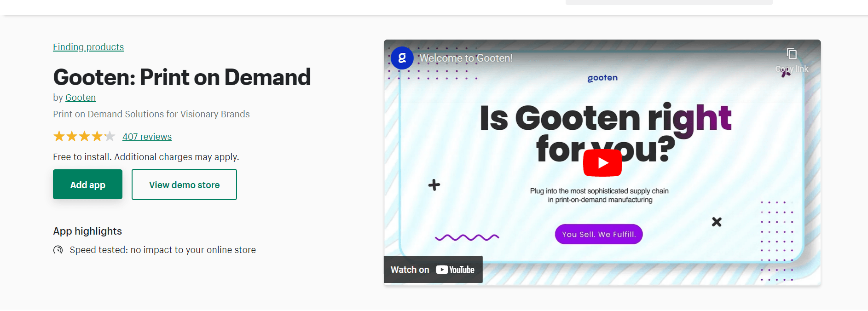Screen dimensions: 868x311
Task: Click the black plus decoration in video
Action: [434, 185]
